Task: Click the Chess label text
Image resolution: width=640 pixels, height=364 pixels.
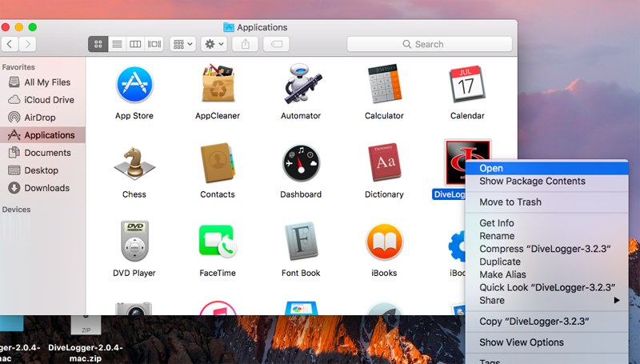Action: point(134,194)
